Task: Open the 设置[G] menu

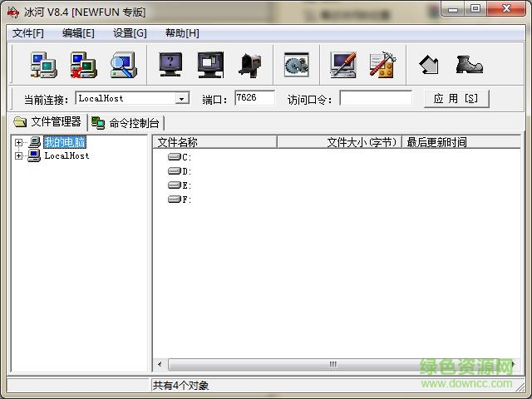Action: [x=130, y=33]
